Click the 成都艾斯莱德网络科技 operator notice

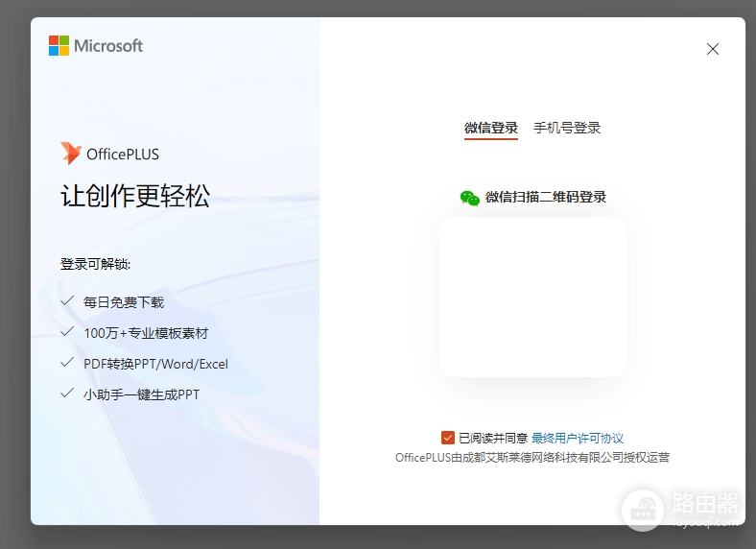pyautogui.click(x=532, y=457)
